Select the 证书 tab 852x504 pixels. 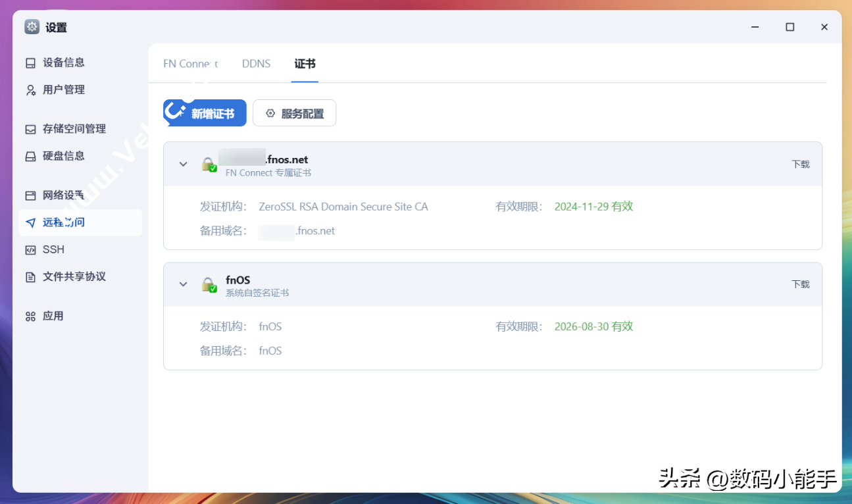305,64
